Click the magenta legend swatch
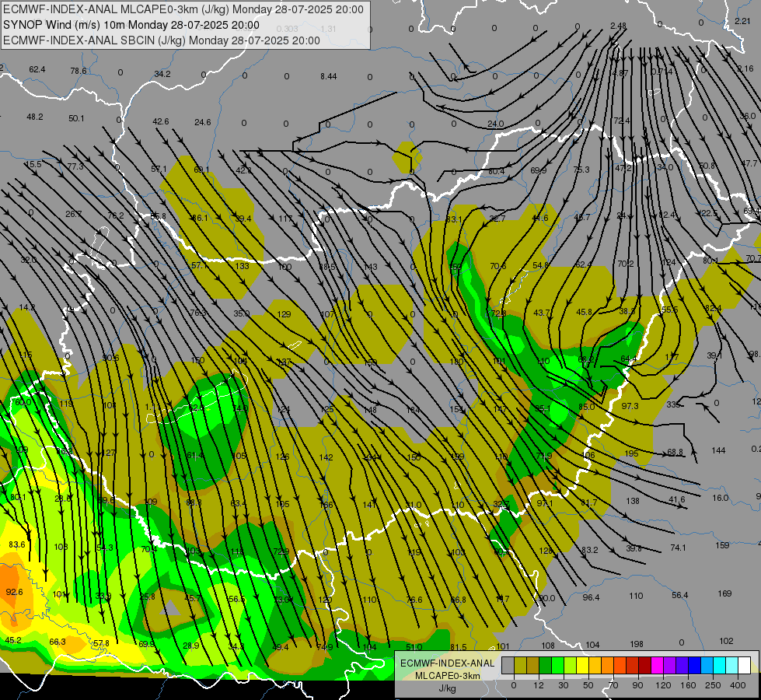The width and height of the screenshot is (761, 700). [x=657, y=665]
